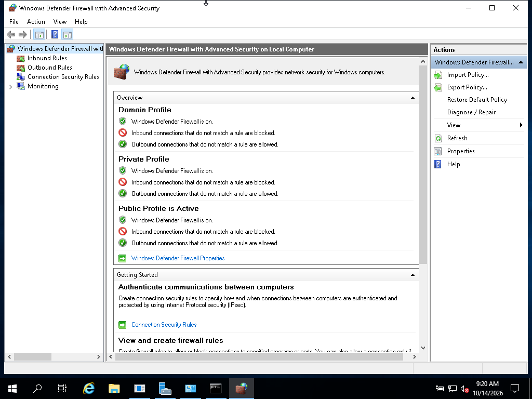Collapse the Getting Started section
This screenshot has height=399, width=532.
click(413, 275)
